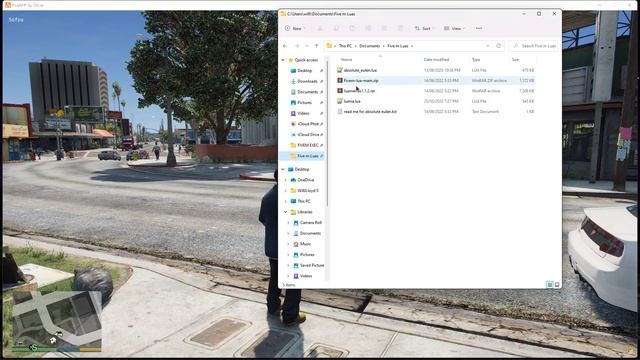Select Five m Luas in navigation pane
Screen dimensions: 640x360
(x=307, y=156)
